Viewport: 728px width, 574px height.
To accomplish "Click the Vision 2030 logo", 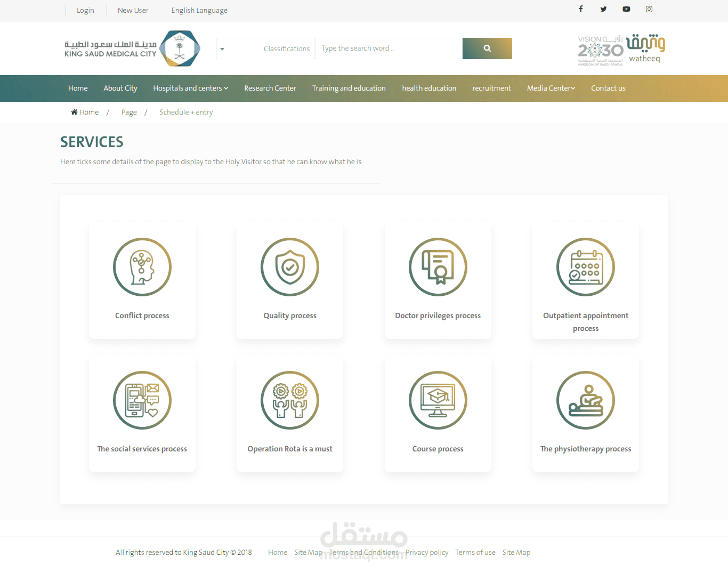I will 601,51.
